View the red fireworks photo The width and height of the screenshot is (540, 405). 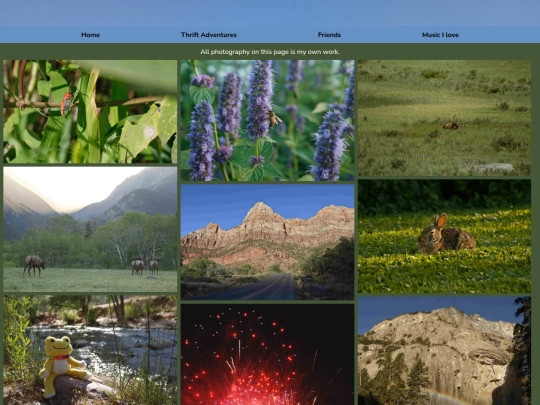(x=267, y=354)
